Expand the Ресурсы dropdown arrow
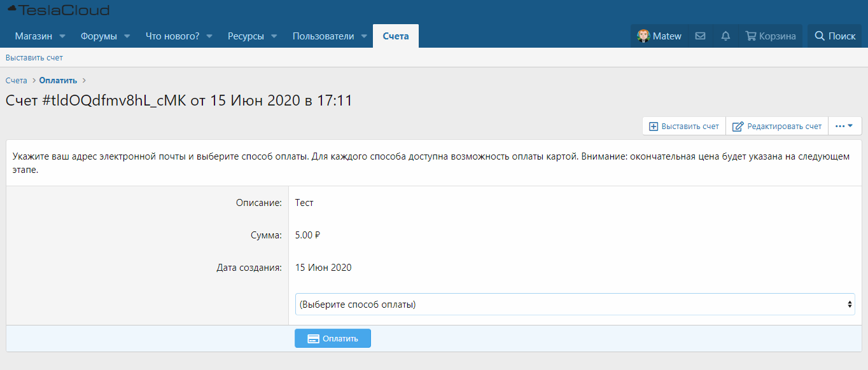868x370 pixels. tap(274, 36)
